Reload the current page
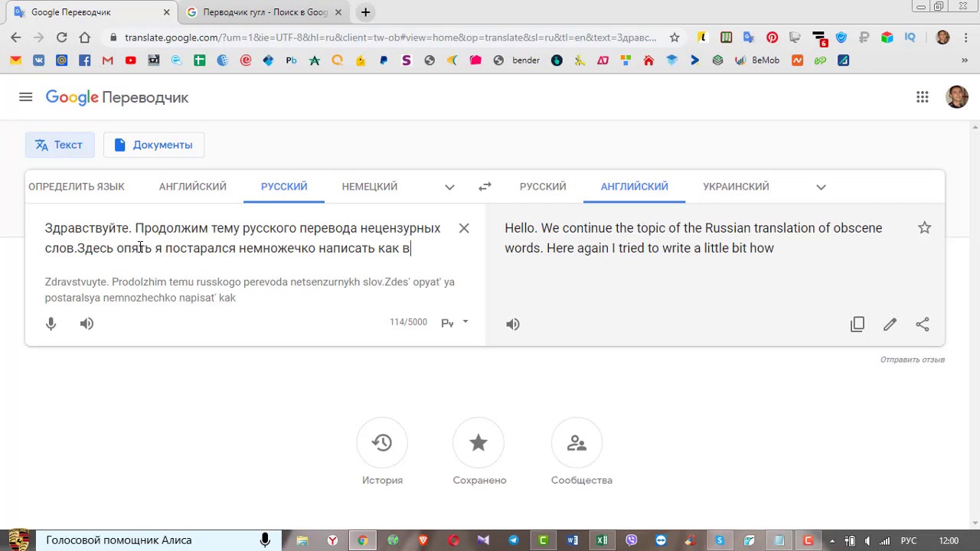This screenshot has height=551, width=980. click(62, 37)
